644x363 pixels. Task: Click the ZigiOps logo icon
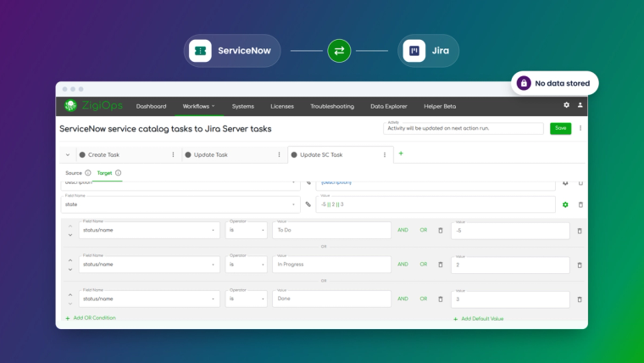click(x=70, y=106)
